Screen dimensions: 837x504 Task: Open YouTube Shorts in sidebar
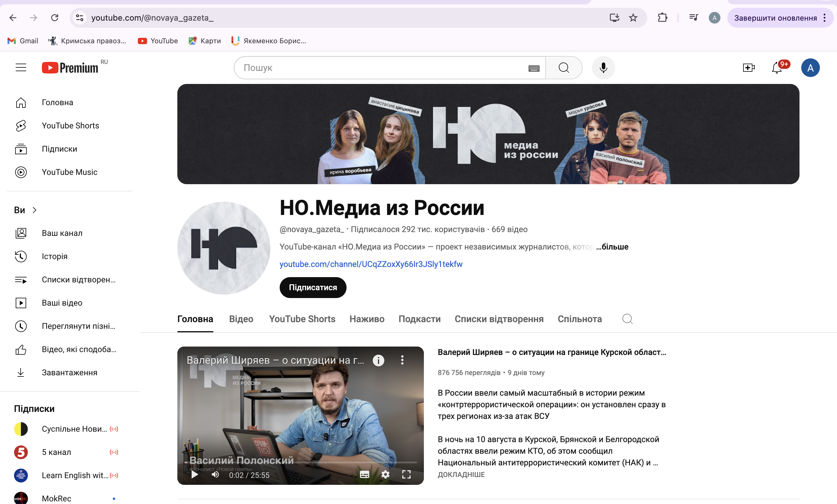click(70, 125)
